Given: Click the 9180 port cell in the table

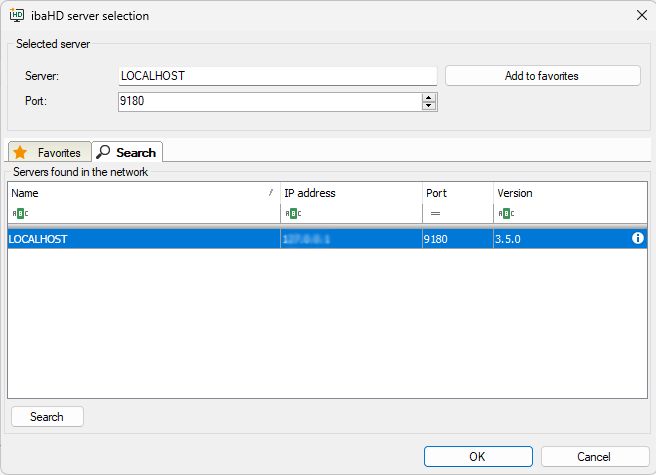Looking at the screenshot, I should (x=458, y=239).
